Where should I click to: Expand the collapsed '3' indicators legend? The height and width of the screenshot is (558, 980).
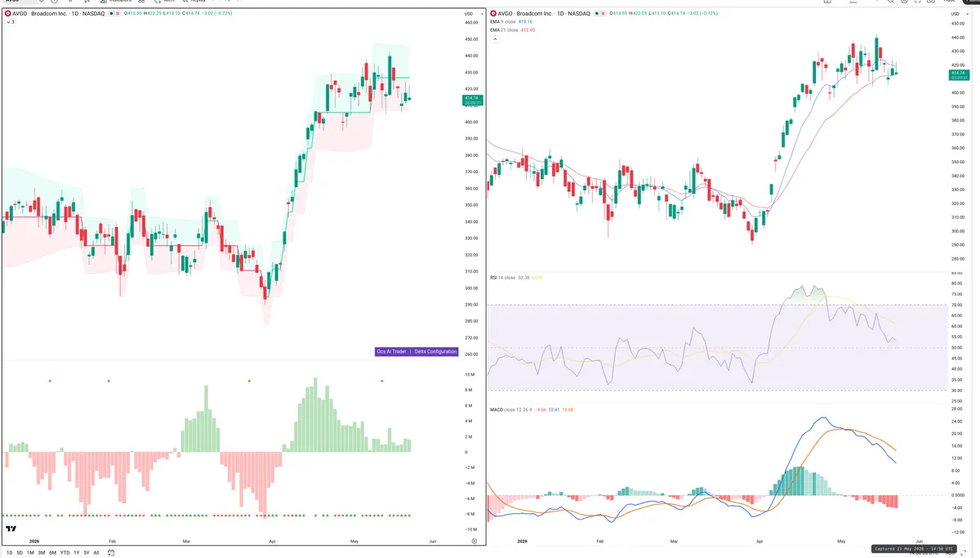click(x=11, y=22)
